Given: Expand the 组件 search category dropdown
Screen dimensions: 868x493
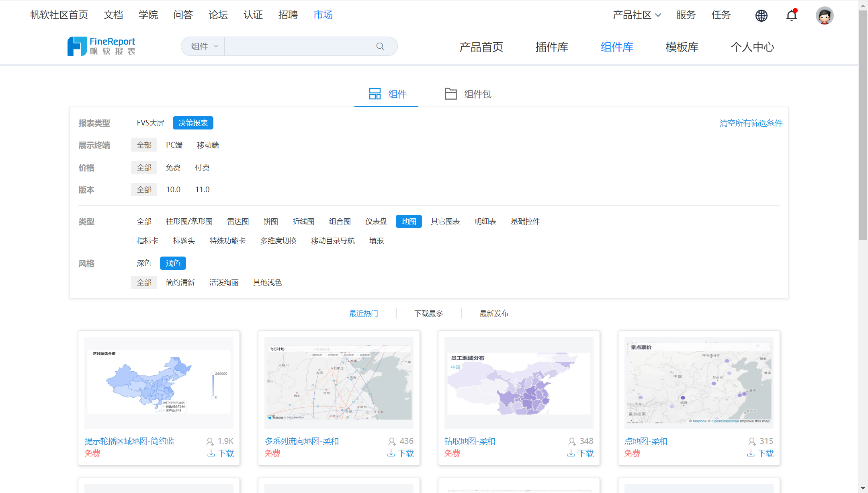Looking at the screenshot, I should [x=204, y=46].
